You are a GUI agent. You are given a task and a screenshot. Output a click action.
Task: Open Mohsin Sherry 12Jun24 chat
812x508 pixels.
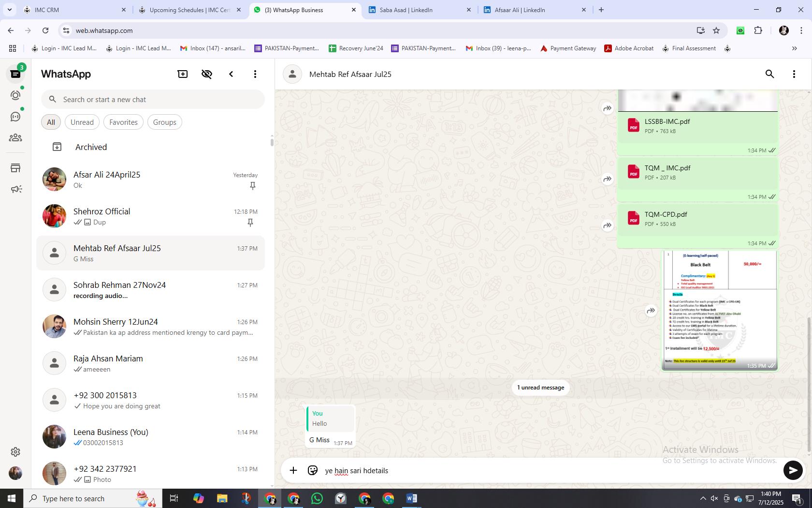151,327
